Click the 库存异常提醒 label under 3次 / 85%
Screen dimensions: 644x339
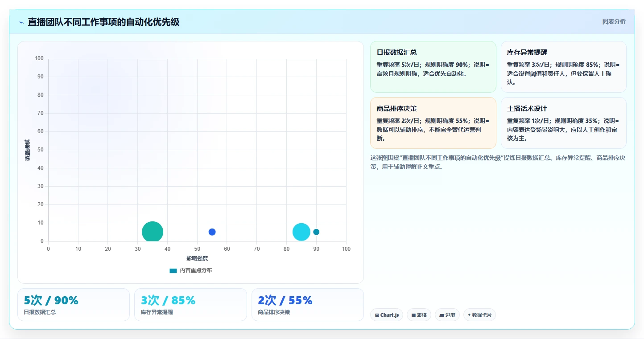[x=157, y=312]
